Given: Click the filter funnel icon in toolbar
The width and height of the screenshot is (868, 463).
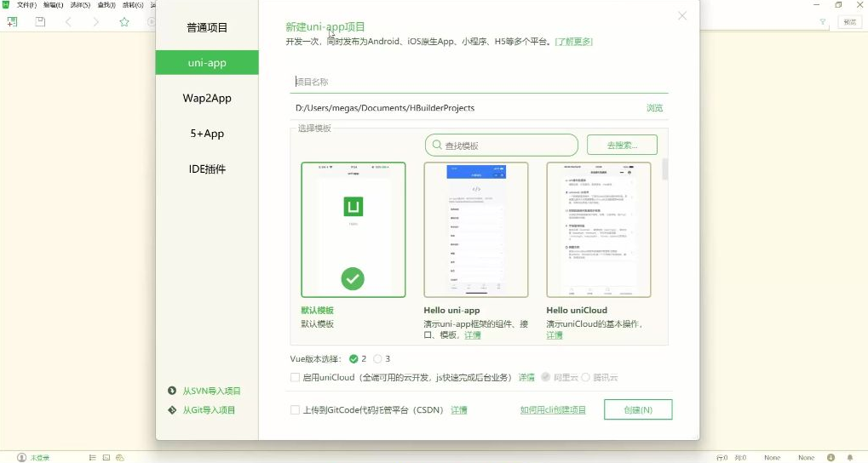Looking at the screenshot, I should tap(823, 21).
